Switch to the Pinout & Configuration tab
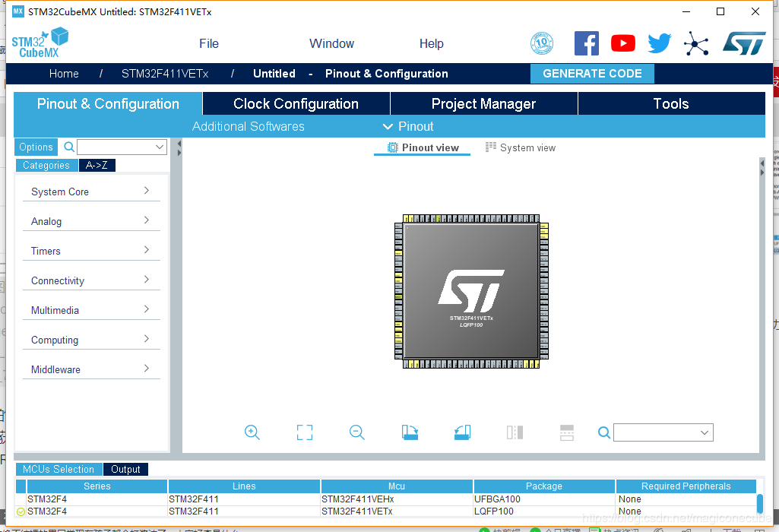Screen dimensions: 779x532 coord(108,103)
